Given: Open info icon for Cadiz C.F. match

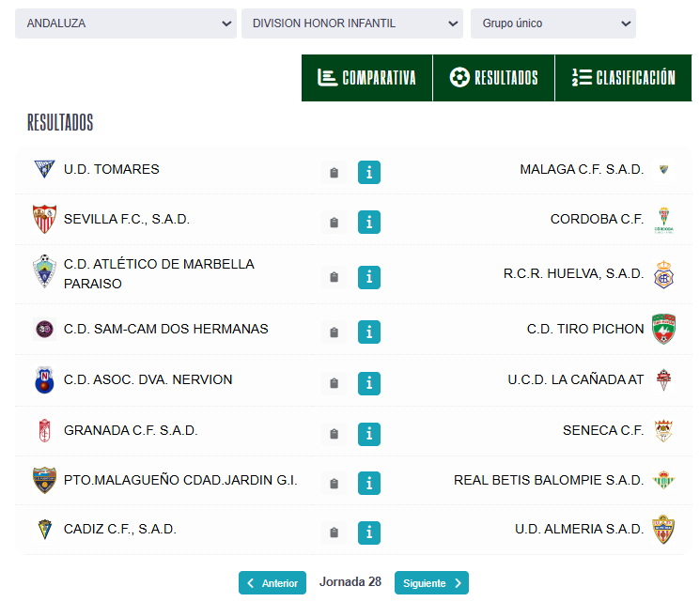Looking at the screenshot, I should tap(368, 533).
